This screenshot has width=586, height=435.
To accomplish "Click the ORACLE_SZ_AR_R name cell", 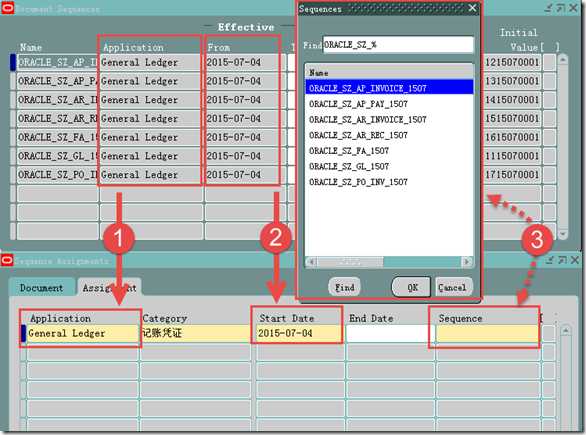I will click(58, 118).
